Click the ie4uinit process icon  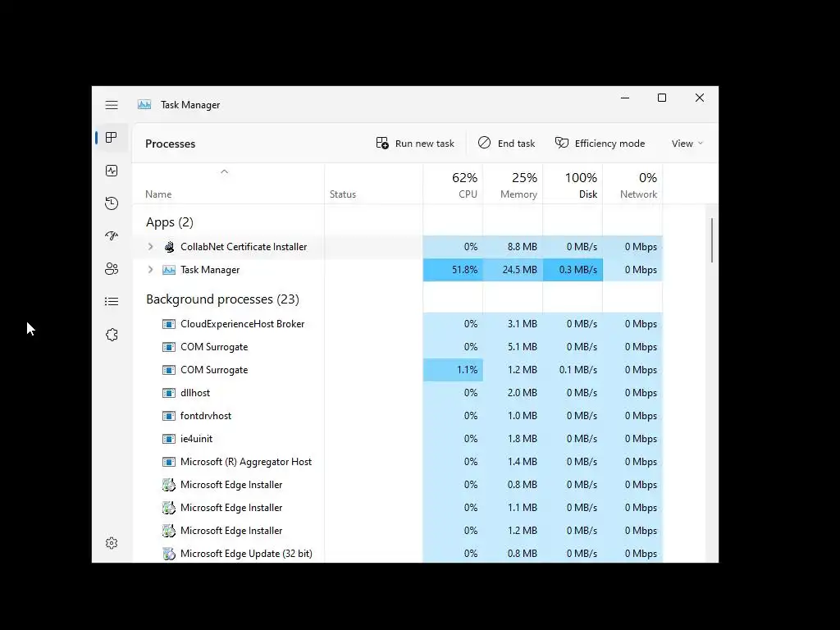[x=169, y=440]
